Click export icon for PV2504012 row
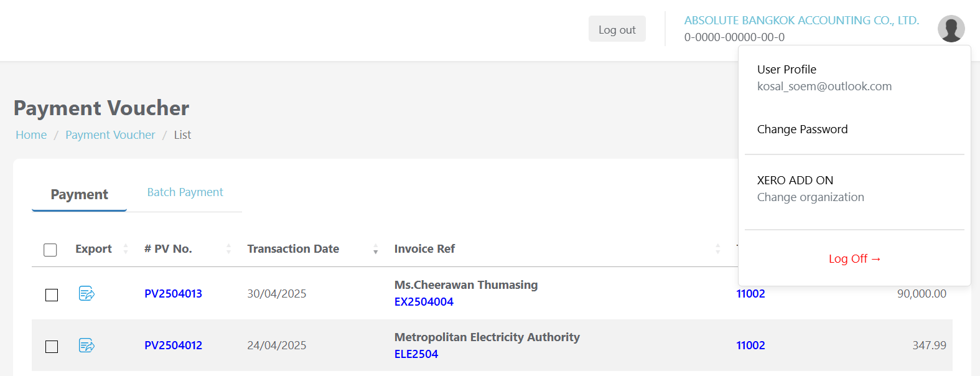980x376 pixels. coord(86,345)
